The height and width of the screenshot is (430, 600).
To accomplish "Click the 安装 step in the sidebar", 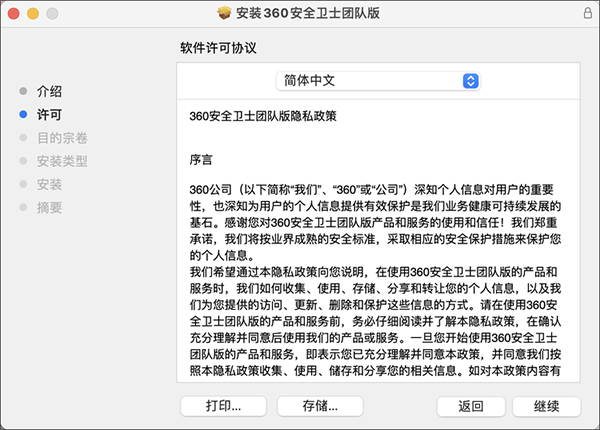I will (x=50, y=184).
